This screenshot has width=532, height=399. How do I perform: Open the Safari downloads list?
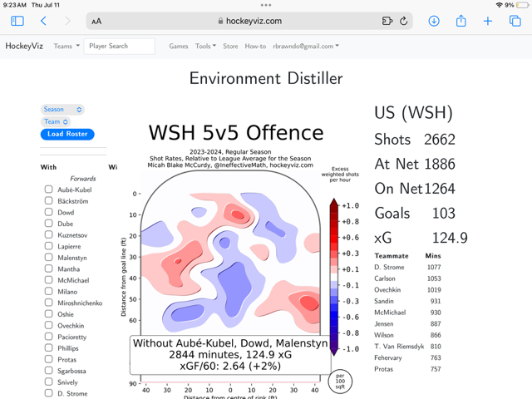(x=434, y=21)
